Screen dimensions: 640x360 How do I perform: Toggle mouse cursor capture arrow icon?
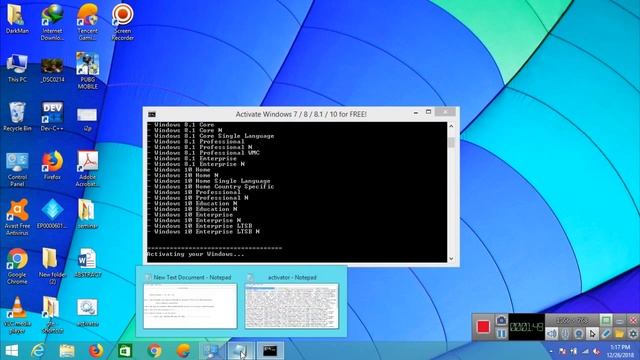592,333
